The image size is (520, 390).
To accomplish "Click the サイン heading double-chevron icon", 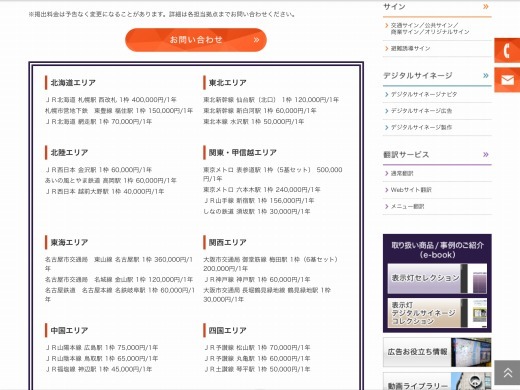I will point(486,6).
